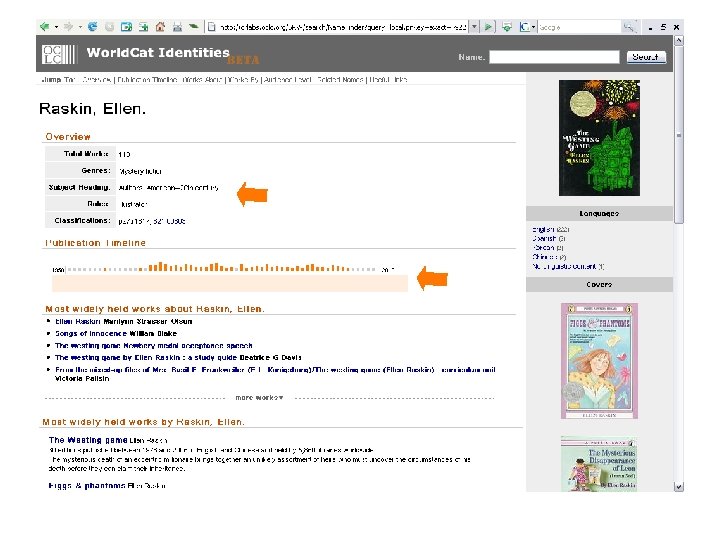Click the Home icon in browser toolbar

pyautogui.click(x=160, y=27)
